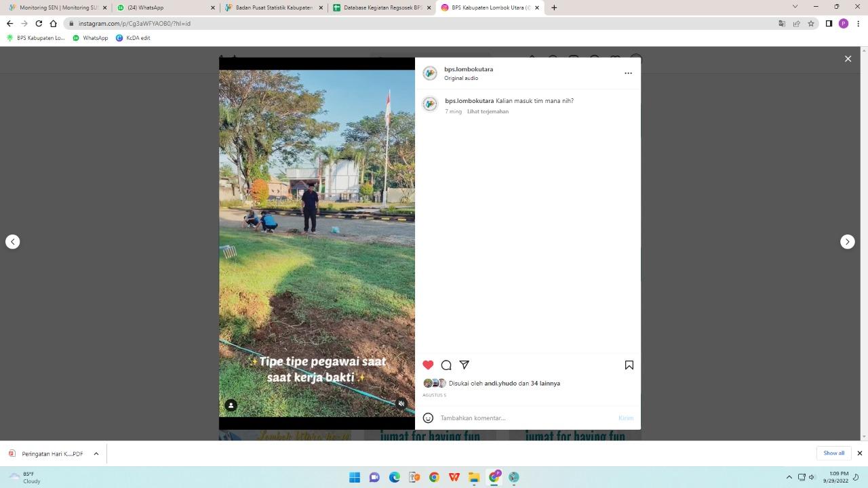The image size is (868, 488).
Task: Switch to Monitoring SEN tab
Action: (x=57, y=7)
